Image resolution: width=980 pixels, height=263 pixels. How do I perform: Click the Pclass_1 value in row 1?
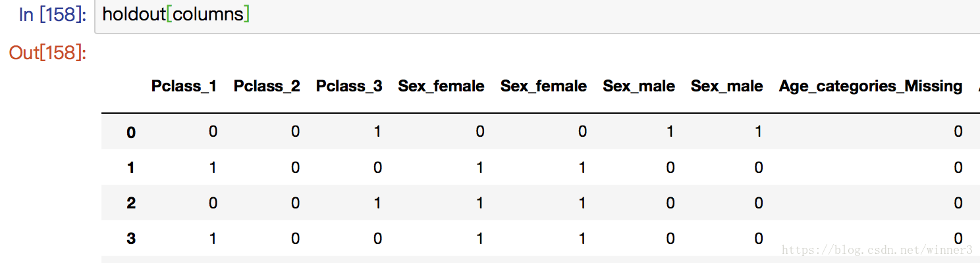(213, 168)
